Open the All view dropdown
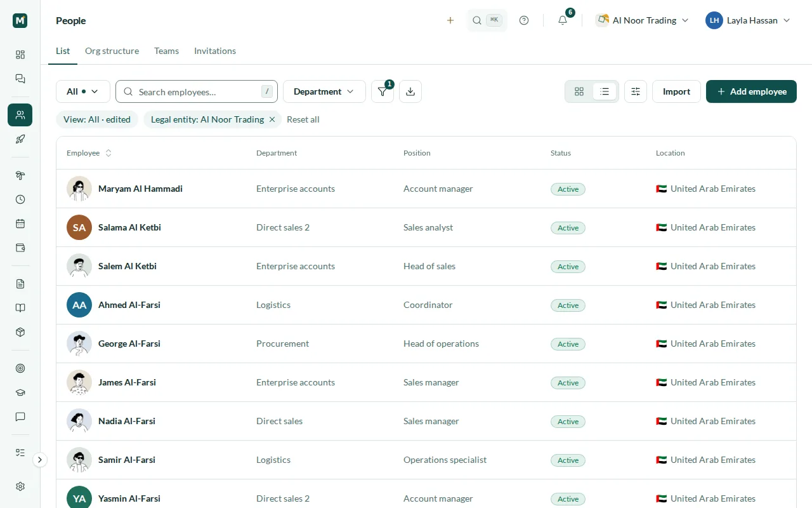This screenshot has width=812, height=508. tap(83, 91)
